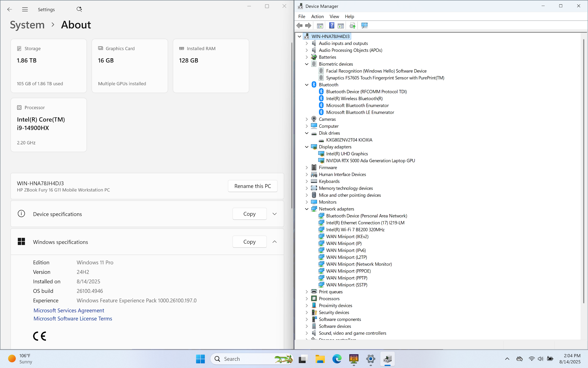Click Forward arrow in Device Manager toolbar
Viewport: 588px width, 368px height.
(x=308, y=26)
